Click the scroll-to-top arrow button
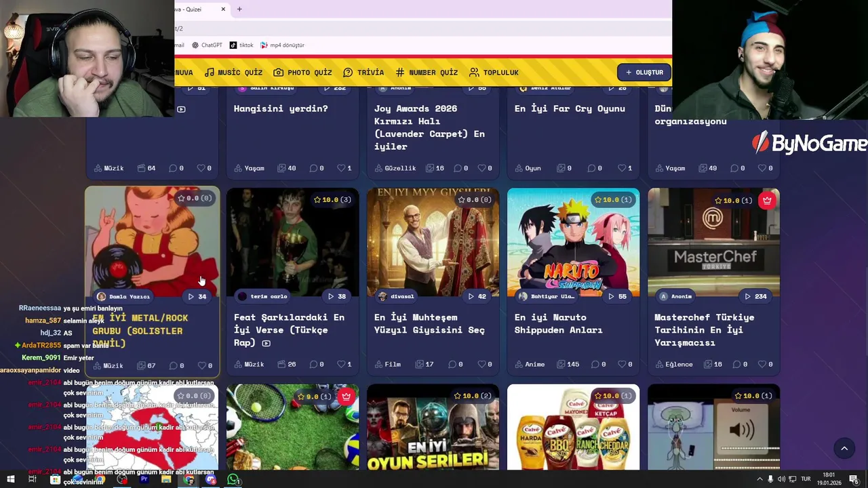 point(844,448)
